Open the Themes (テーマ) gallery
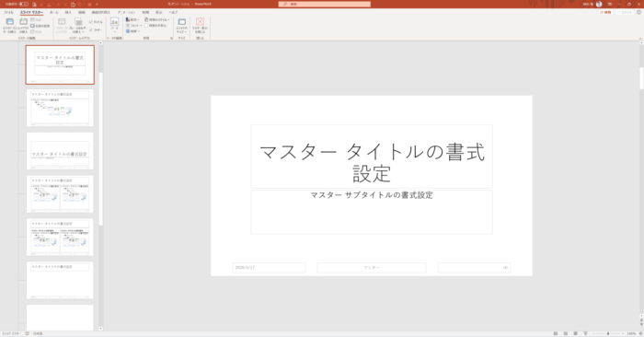Viewport: 644px width, 337px height. point(115,26)
